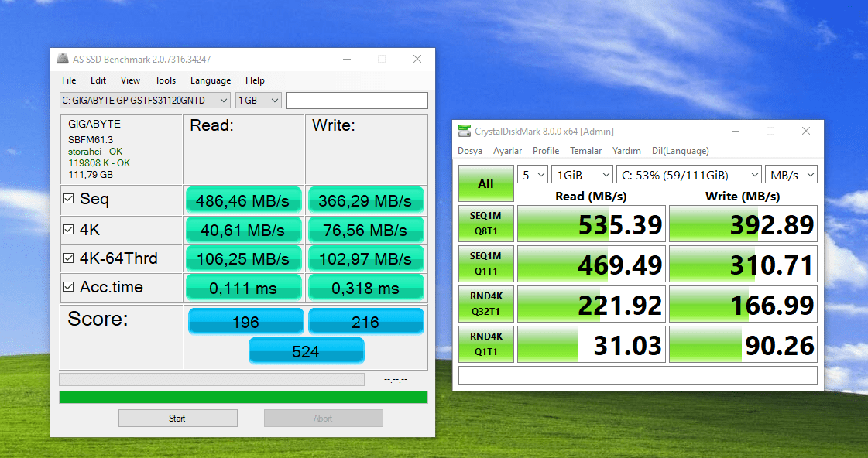Click the storahci - OK driver status text
Screen dimensions: 868x458
[95, 151]
